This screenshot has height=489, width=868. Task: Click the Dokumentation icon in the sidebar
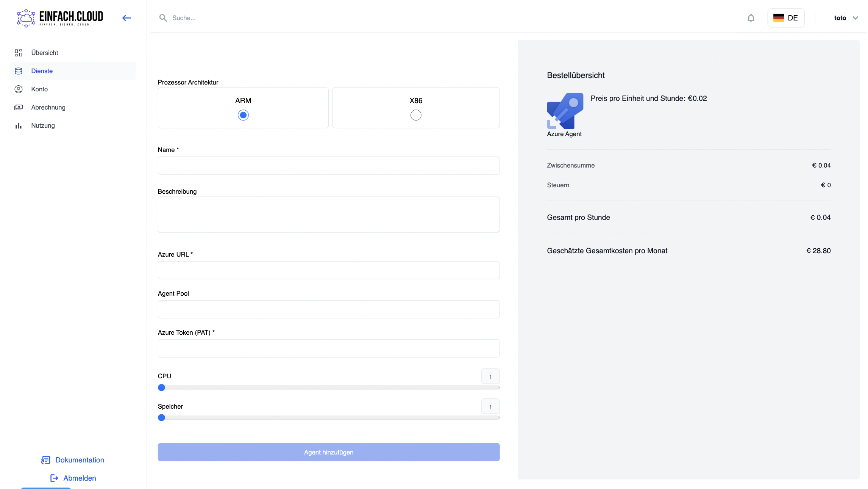click(x=45, y=460)
